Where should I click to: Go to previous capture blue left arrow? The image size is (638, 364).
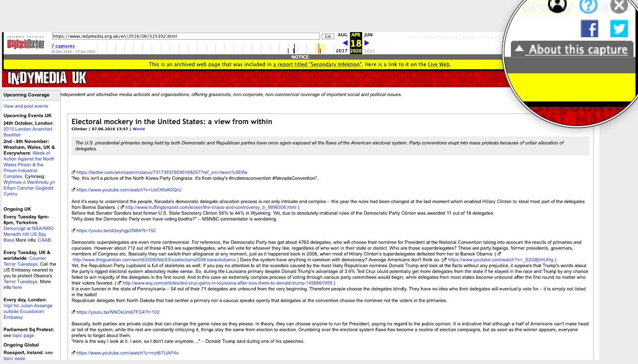click(x=345, y=43)
